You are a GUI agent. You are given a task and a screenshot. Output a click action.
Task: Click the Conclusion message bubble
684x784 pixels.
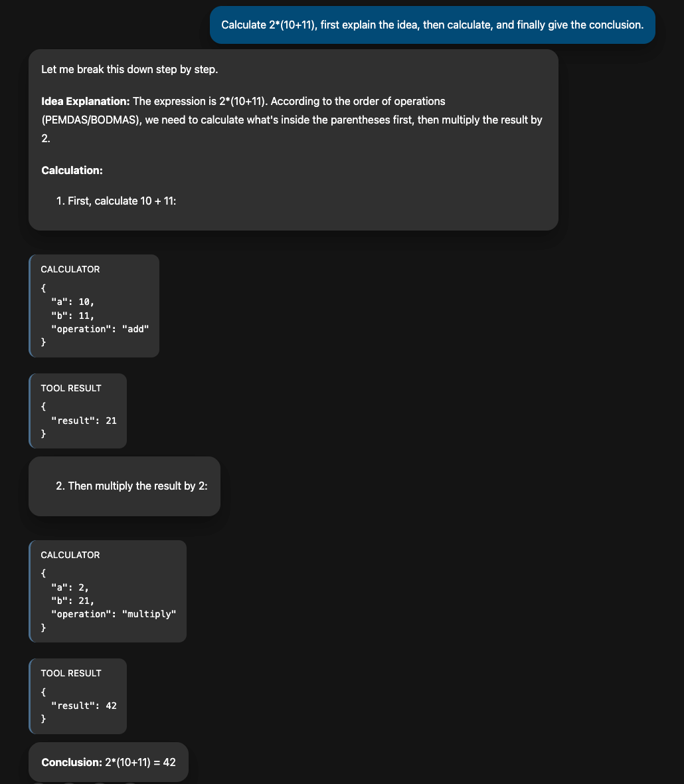(x=108, y=762)
